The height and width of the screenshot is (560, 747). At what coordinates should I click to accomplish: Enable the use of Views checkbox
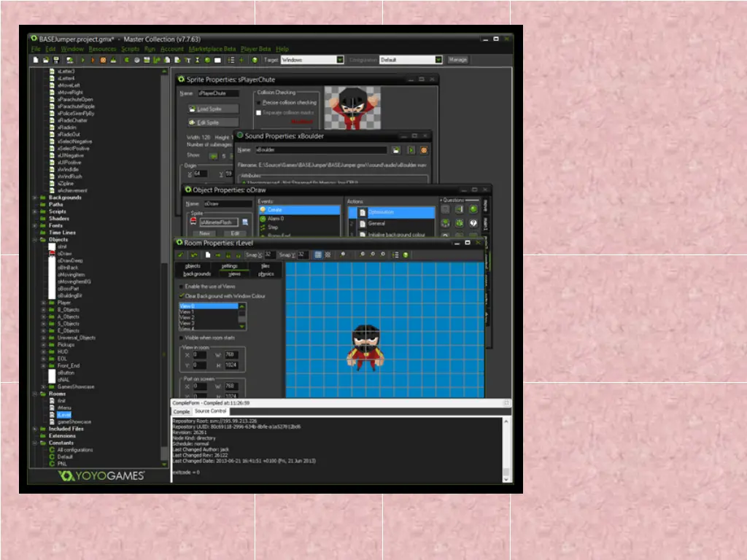tap(182, 287)
